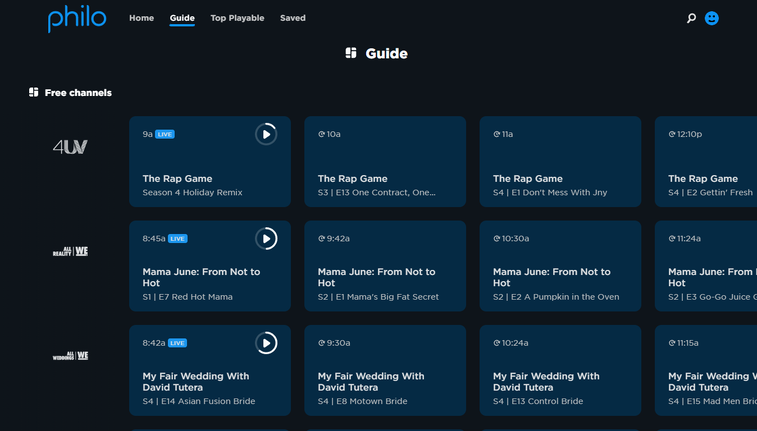Click the repeat icon next to 10a
The width and height of the screenshot is (757, 431).
(x=322, y=134)
